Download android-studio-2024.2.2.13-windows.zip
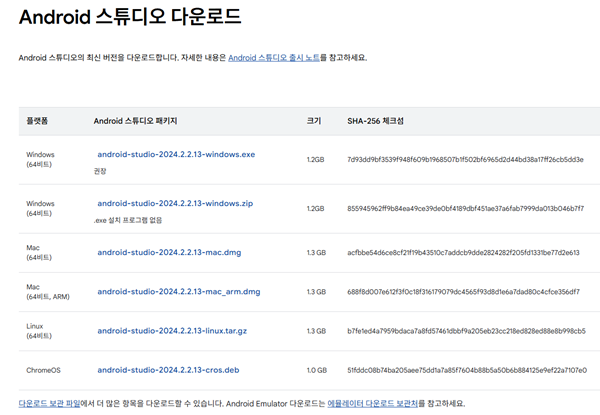 point(175,203)
